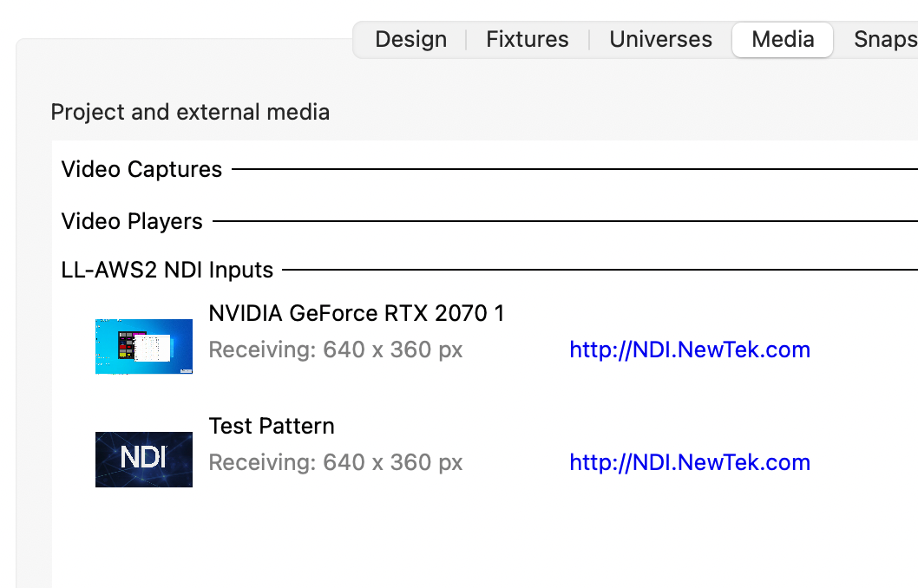Open NDI.NewTek.com link for Test Pattern
Image resolution: width=918 pixels, height=588 pixels.
tap(690, 462)
